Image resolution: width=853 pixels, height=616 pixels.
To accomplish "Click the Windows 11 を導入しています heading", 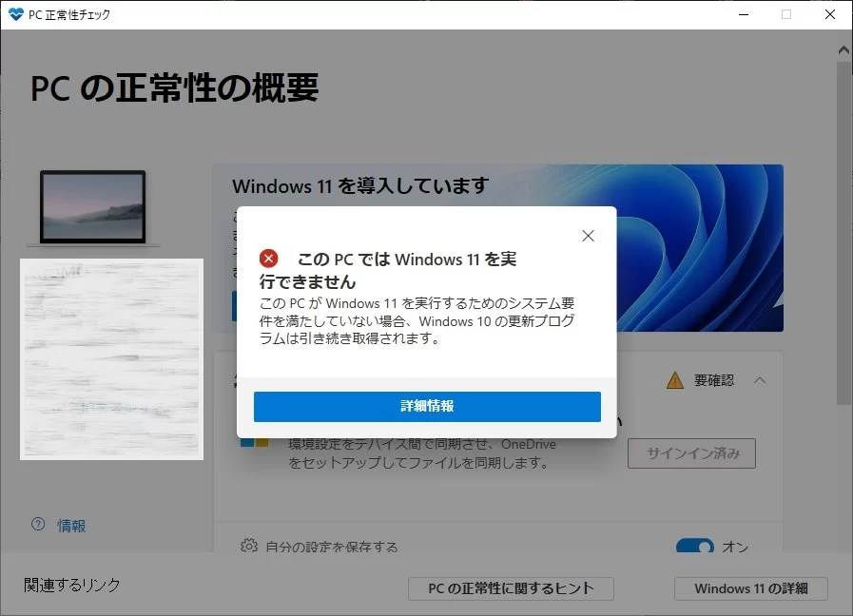I will coord(360,186).
